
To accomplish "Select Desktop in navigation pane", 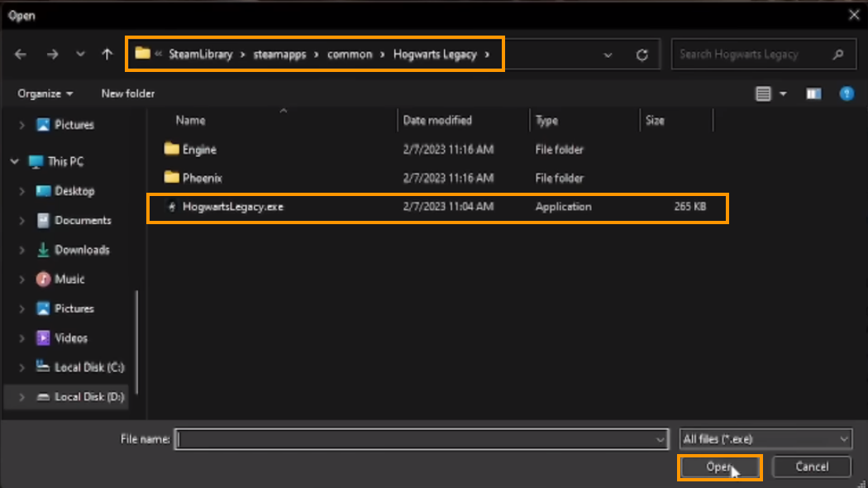I will point(74,191).
